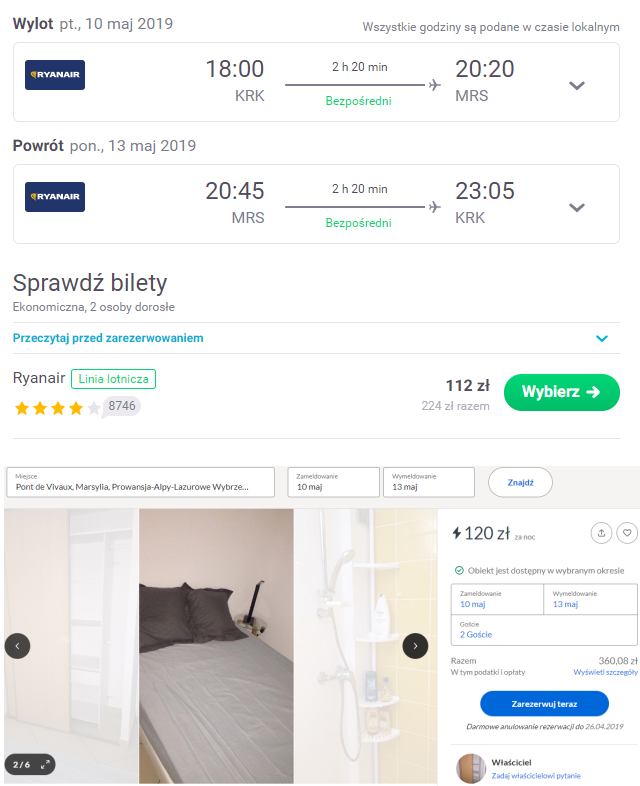Click the Ryanair logo on return flight
Screen dimensions: 640x786
point(55,197)
